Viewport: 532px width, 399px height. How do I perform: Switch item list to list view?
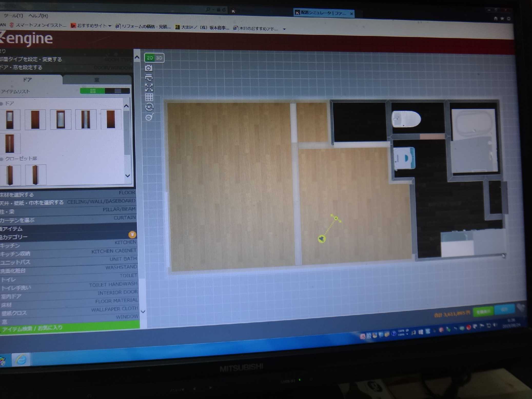[x=117, y=91]
